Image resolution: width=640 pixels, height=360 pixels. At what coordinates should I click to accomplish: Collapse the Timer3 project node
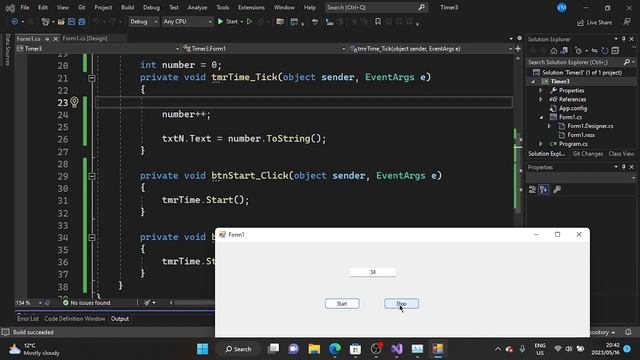pos(533,82)
